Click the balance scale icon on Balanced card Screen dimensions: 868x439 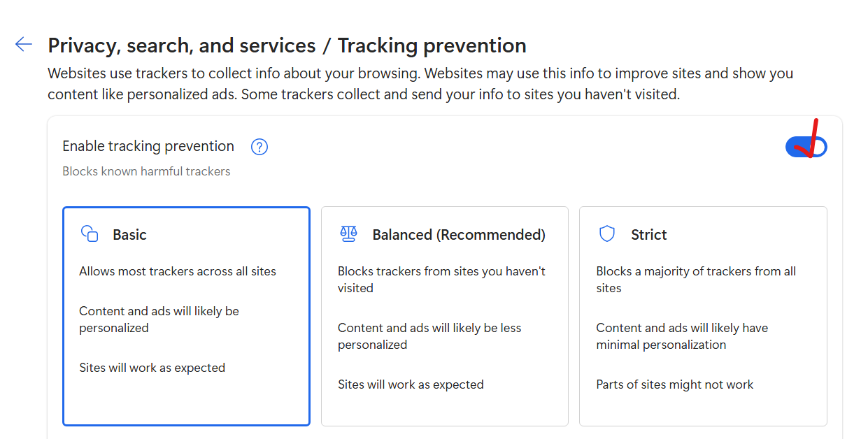coord(348,234)
